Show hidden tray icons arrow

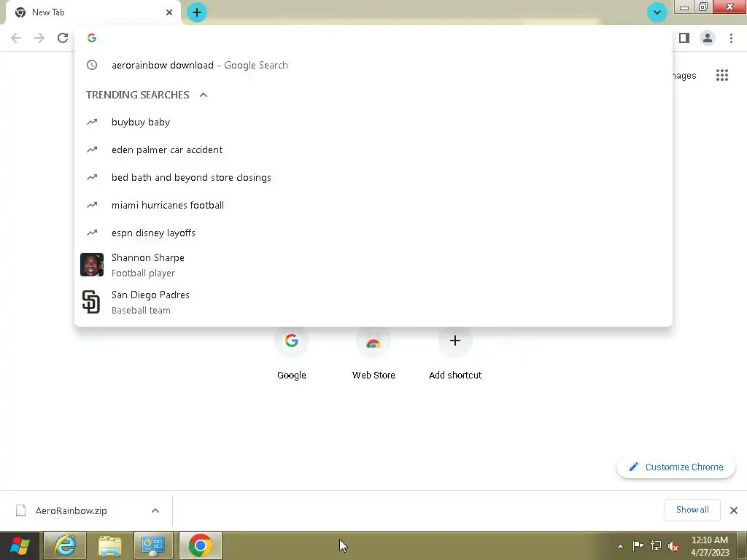coord(620,546)
